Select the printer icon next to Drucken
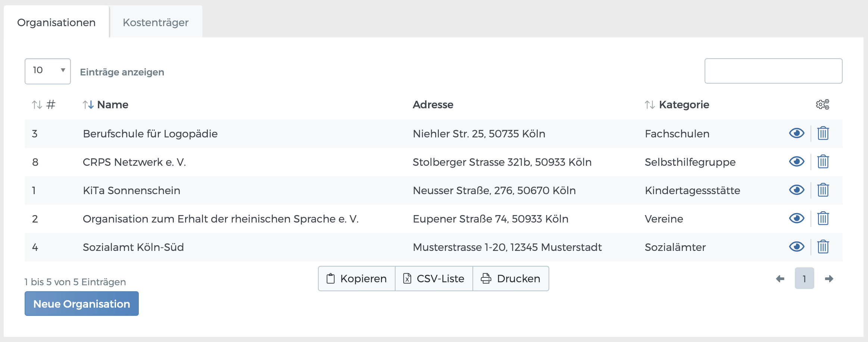 486,278
